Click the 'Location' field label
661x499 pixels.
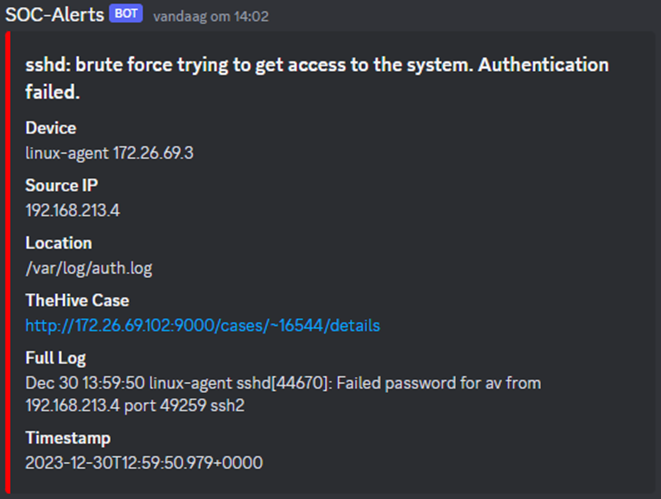(x=58, y=243)
